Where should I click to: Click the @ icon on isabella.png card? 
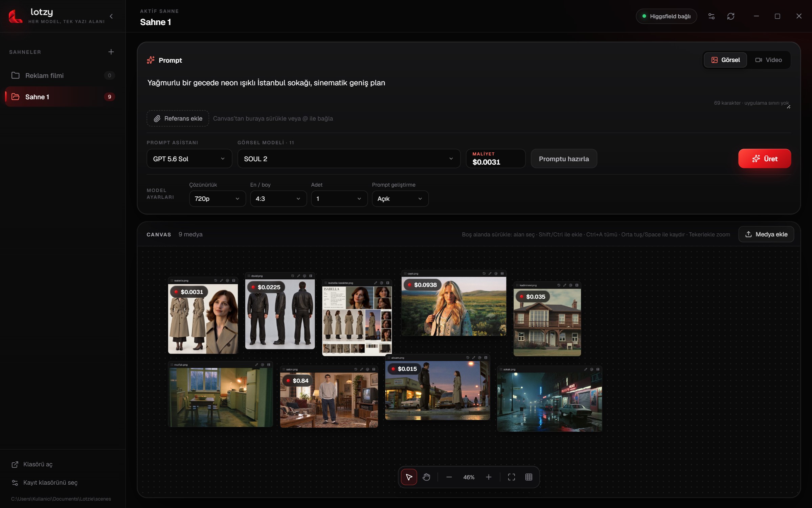228,280
